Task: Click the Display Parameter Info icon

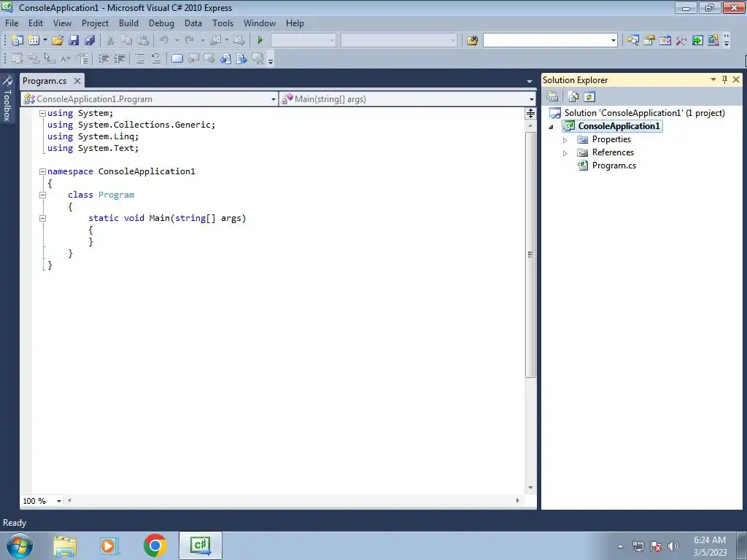Action: 34,58
